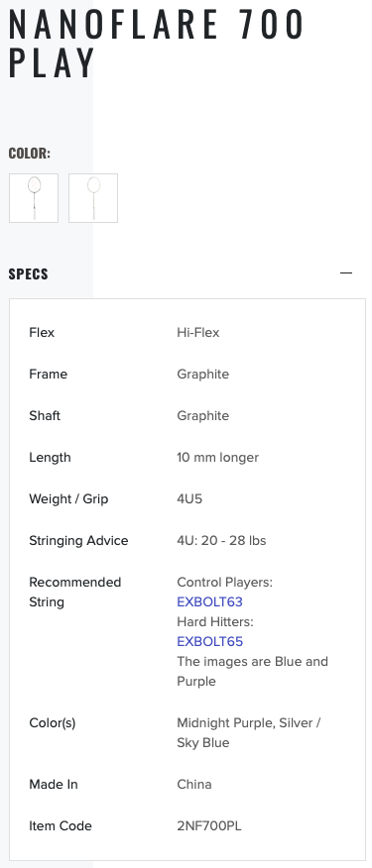Open the EXBOLT63 string link
Screen dimensions: 372x868
coord(209,601)
